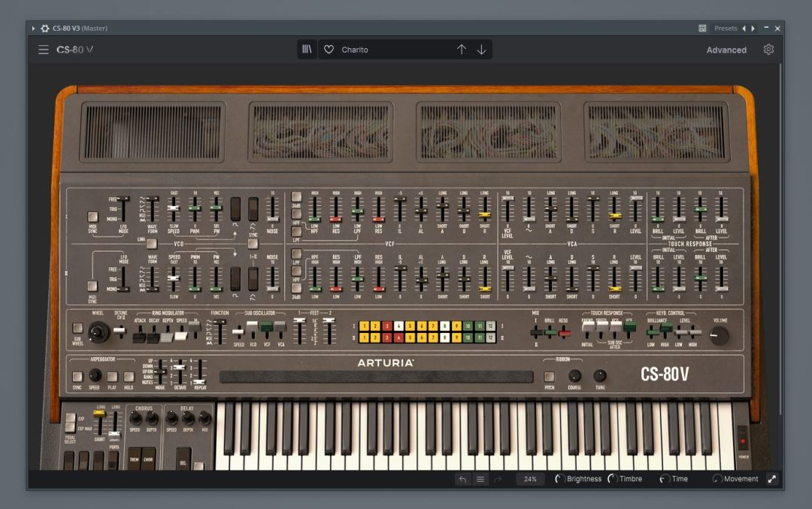Expand the title bar arrow next to CS-80 V3

pyautogui.click(x=33, y=29)
